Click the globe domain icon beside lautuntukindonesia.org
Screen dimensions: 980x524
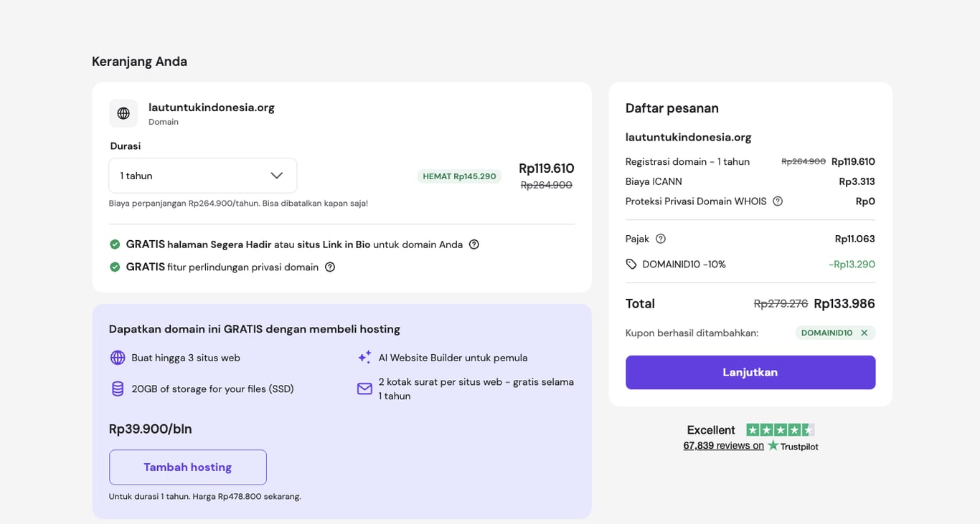123,113
